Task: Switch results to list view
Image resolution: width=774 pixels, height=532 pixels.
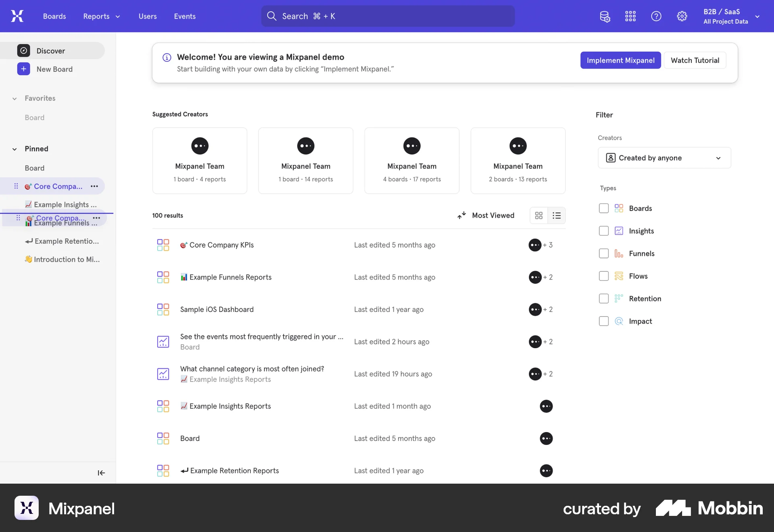Action: pyautogui.click(x=557, y=215)
